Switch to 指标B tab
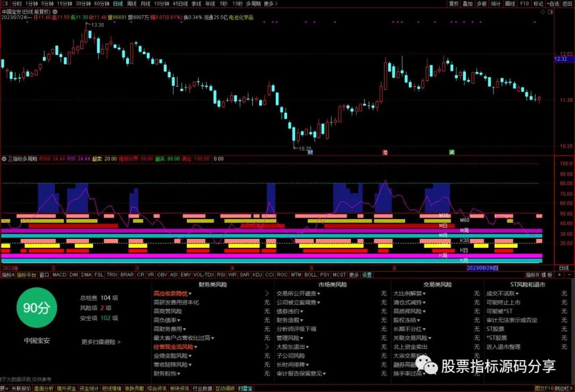The height and width of the screenshot is (392, 575). click(x=532, y=275)
